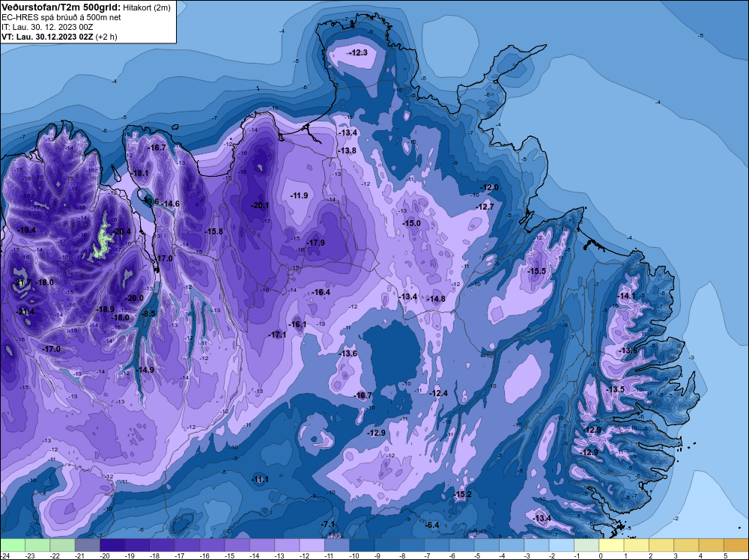
Task: Click the -12.0 temperature label on the map
Action: coord(489,188)
